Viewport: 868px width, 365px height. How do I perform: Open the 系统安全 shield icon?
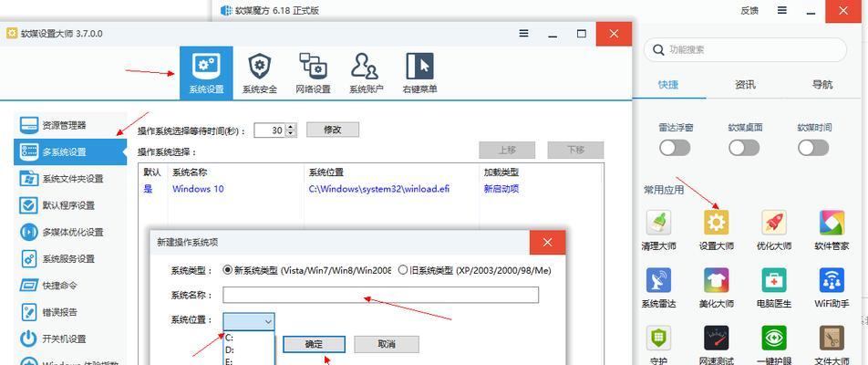pos(259,67)
